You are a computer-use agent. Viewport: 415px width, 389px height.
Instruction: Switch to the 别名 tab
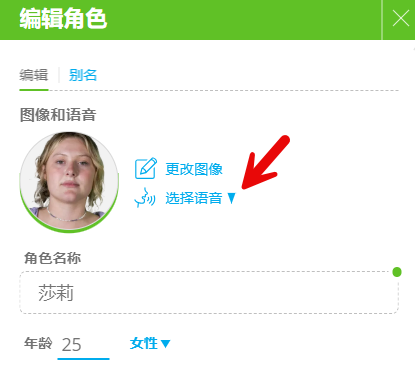83,75
